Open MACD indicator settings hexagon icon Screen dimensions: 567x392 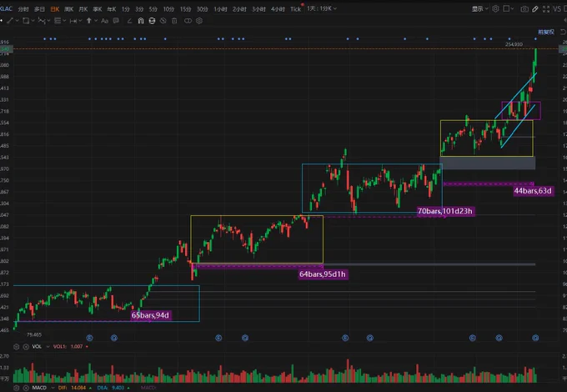coord(17,388)
